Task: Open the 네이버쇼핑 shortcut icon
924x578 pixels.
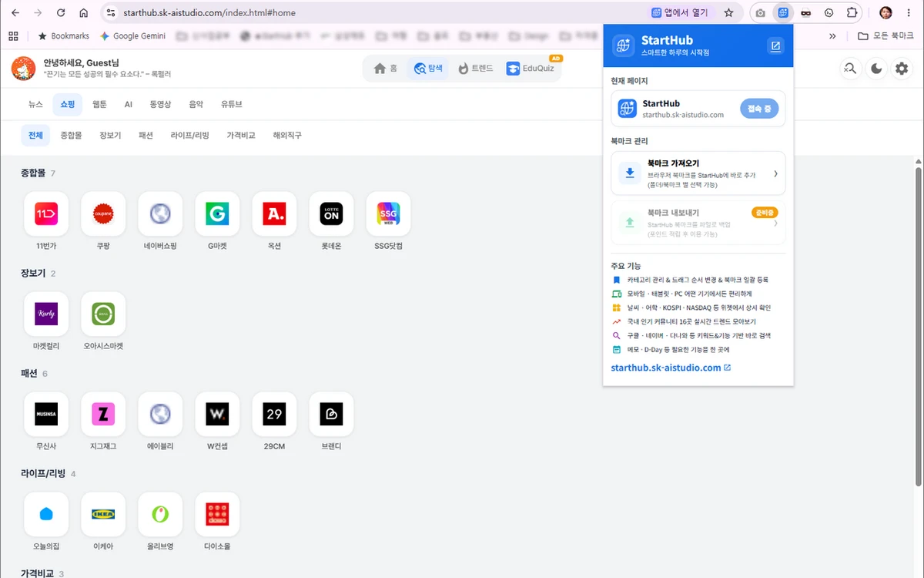Action: coord(160,213)
